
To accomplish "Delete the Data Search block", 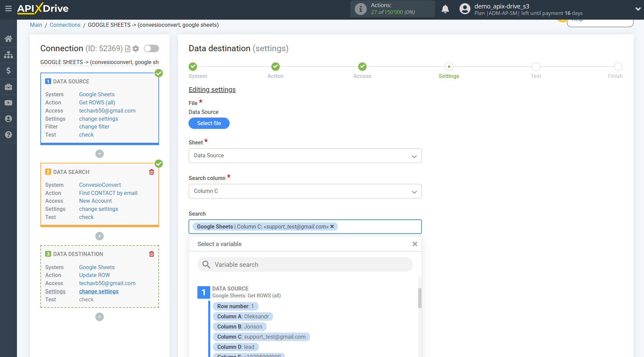I will pyautogui.click(x=152, y=172).
